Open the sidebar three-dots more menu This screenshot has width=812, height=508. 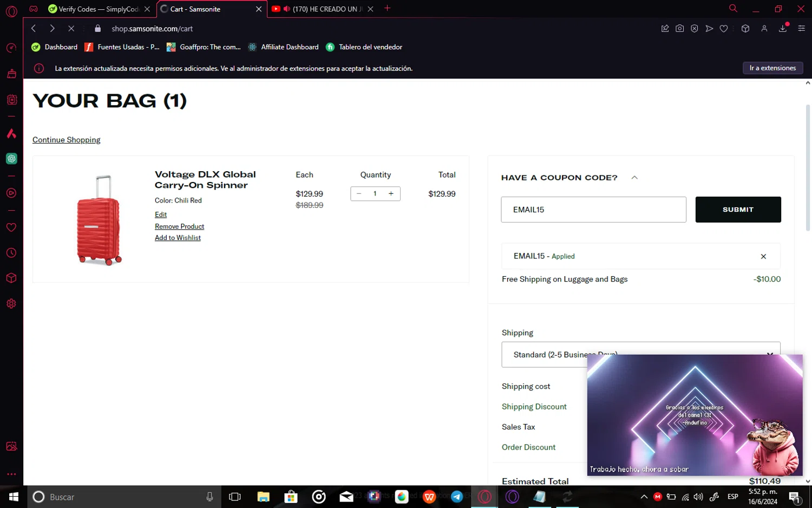(x=11, y=474)
